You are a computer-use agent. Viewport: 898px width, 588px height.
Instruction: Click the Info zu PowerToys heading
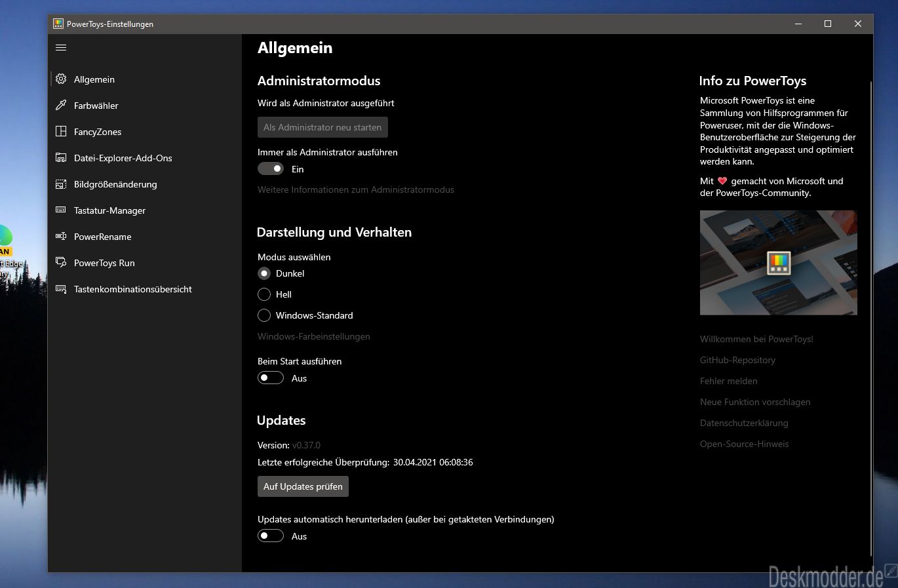(752, 81)
